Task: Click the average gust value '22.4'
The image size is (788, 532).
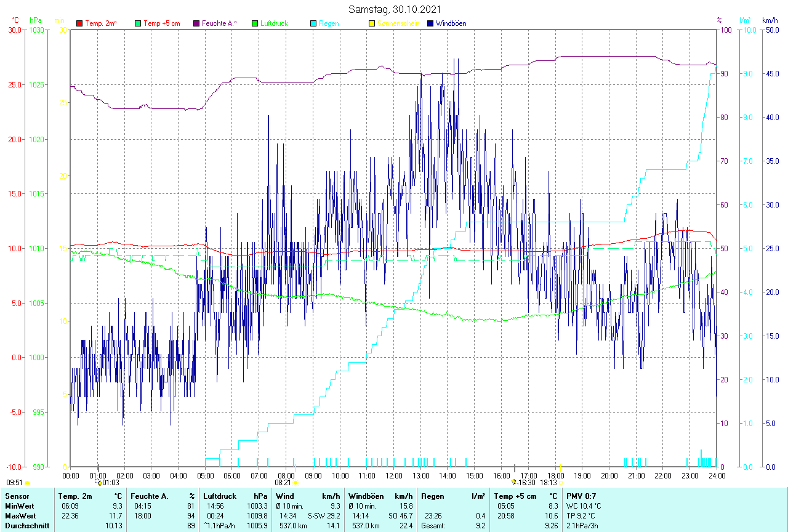Action: pos(406,526)
